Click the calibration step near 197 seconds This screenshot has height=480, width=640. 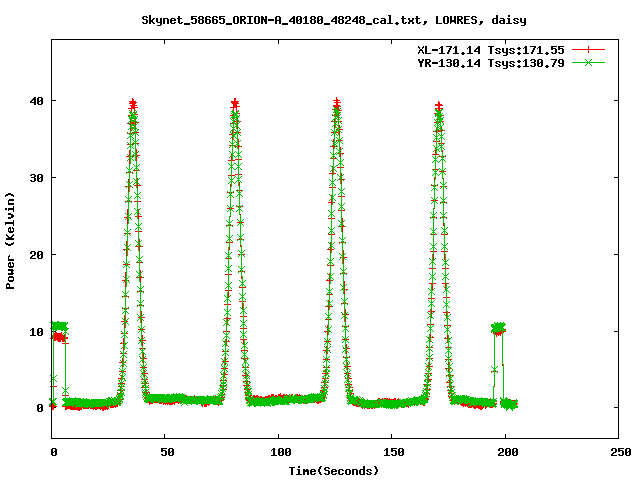point(498,329)
